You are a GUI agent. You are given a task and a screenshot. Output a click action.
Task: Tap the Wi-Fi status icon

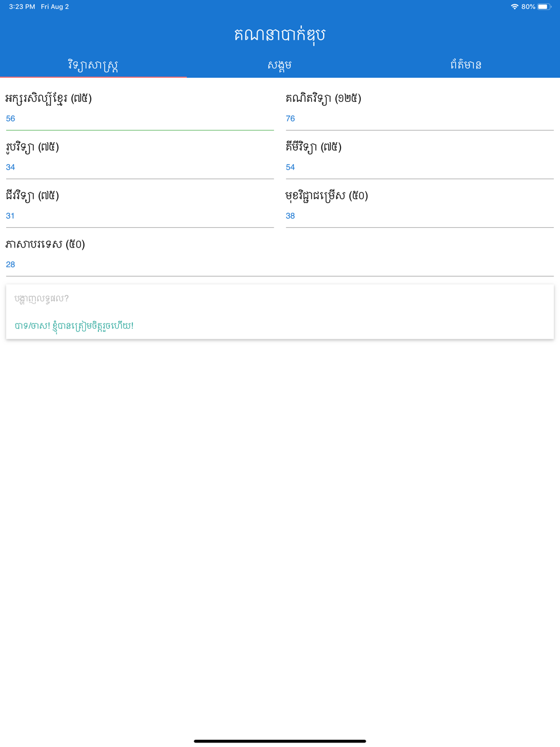pos(514,7)
